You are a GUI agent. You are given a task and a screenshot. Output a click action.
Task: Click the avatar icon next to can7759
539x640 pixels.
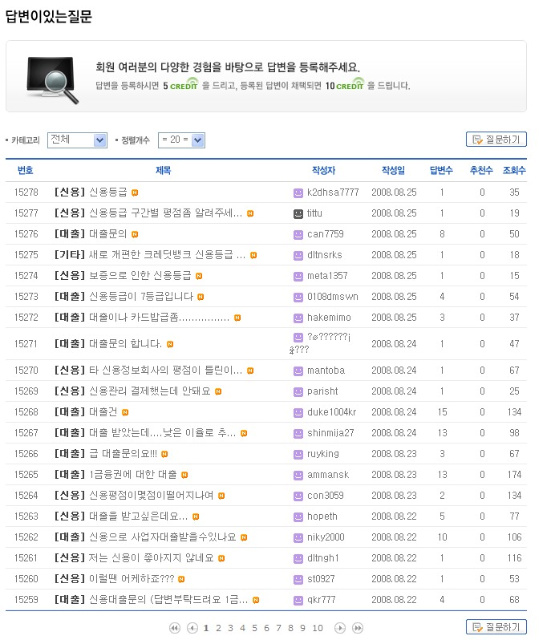298,234
